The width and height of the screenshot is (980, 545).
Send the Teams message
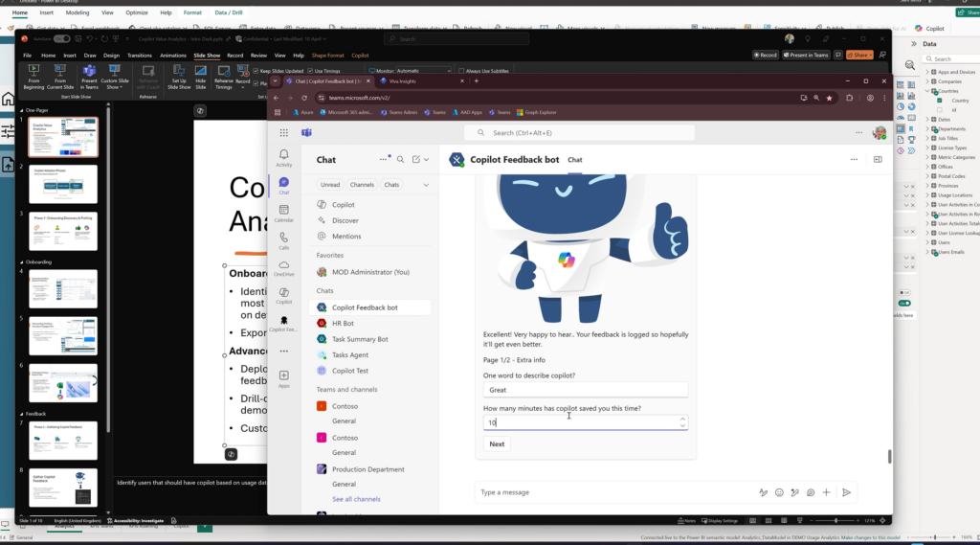[846, 492]
